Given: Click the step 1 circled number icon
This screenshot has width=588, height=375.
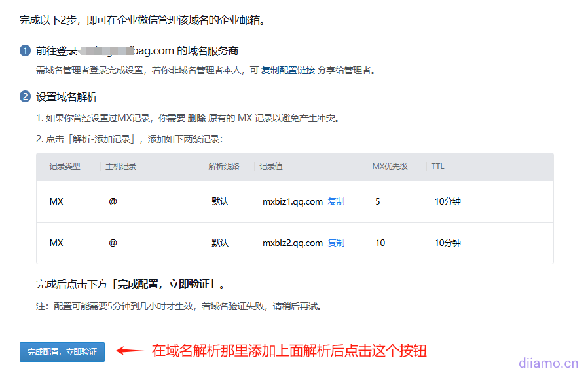Looking at the screenshot, I should coord(26,51).
